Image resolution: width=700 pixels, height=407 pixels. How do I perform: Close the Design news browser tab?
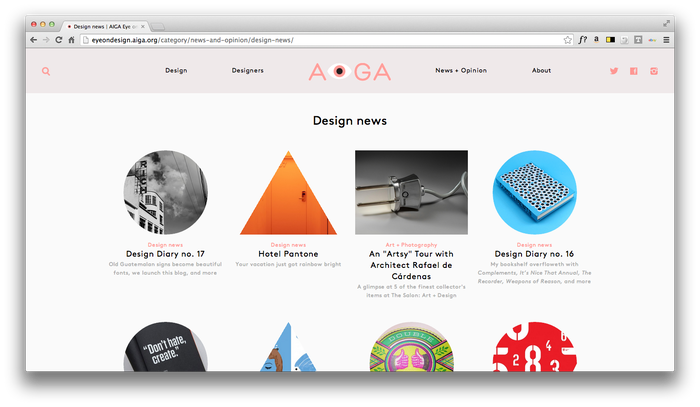[143, 26]
